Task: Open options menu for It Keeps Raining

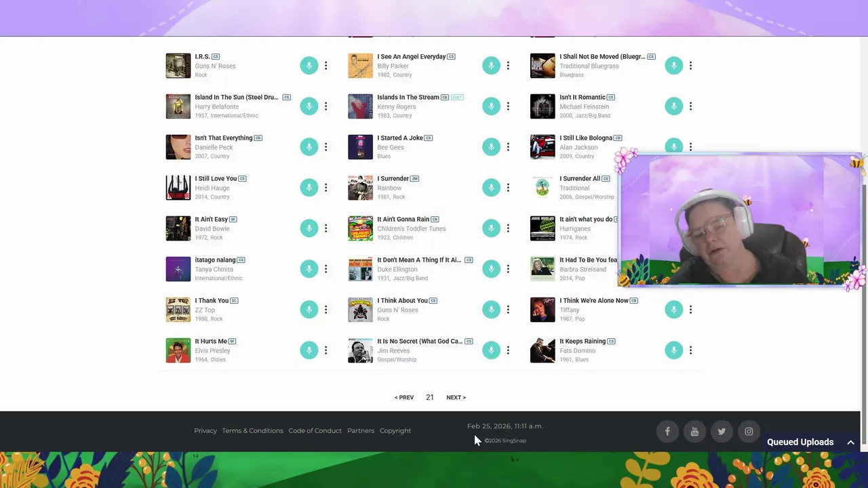Action: 690,350
